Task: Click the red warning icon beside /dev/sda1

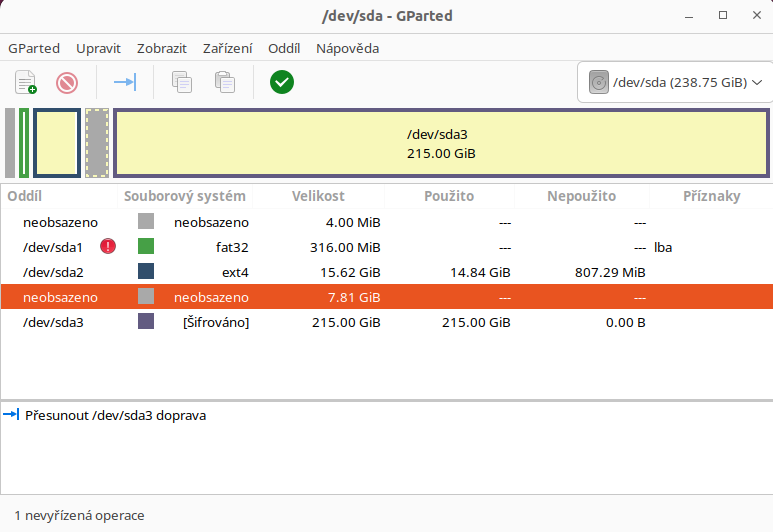Action: [x=108, y=246]
